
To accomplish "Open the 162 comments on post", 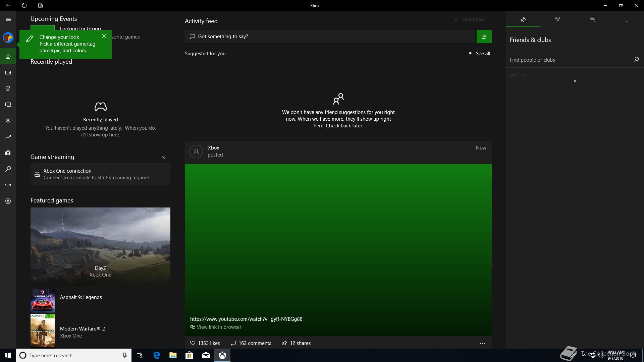I will (x=251, y=343).
